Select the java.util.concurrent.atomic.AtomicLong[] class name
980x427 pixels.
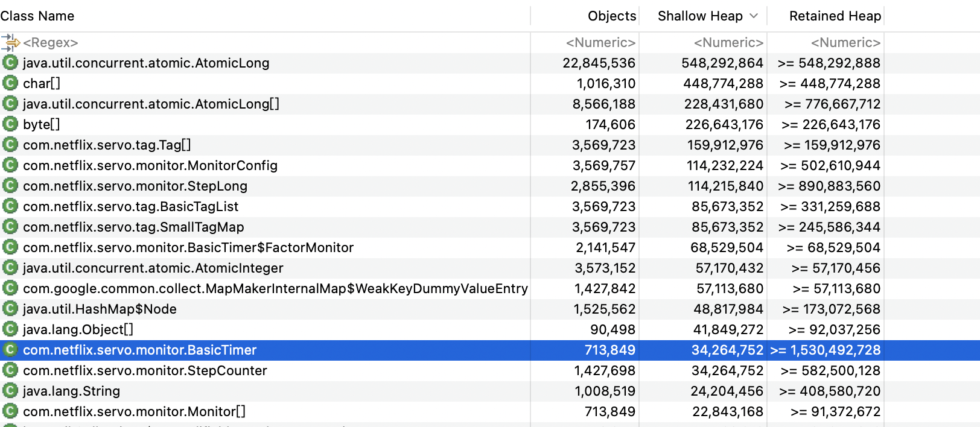point(151,104)
